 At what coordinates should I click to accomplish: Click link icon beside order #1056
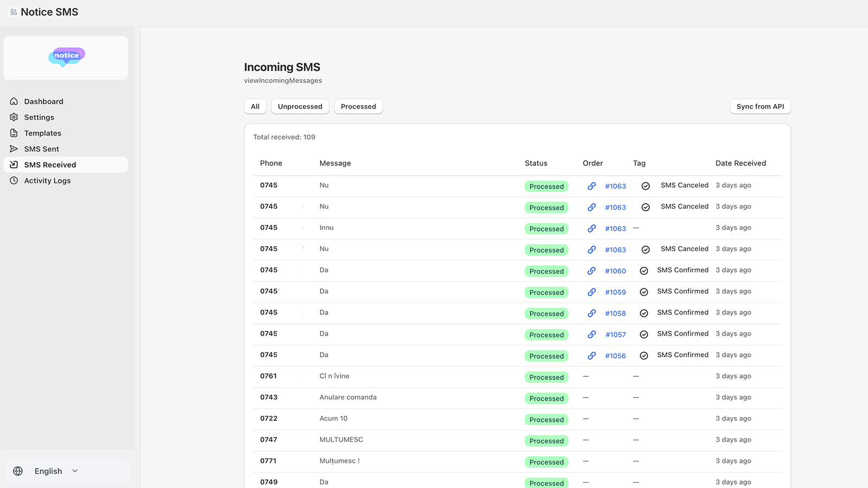pos(592,356)
